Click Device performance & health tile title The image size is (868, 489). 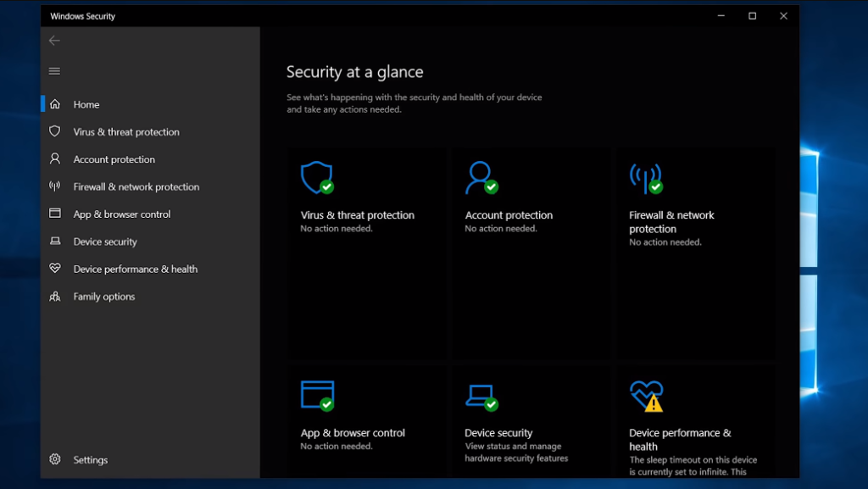pyautogui.click(x=680, y=440)
